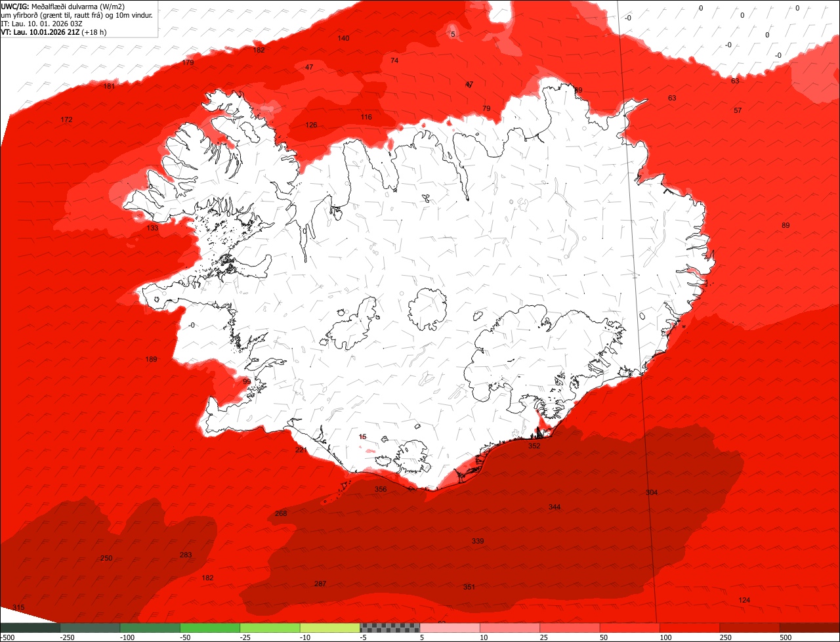
Task: Click the flux value 304 on the map
Action: point(652,492)
